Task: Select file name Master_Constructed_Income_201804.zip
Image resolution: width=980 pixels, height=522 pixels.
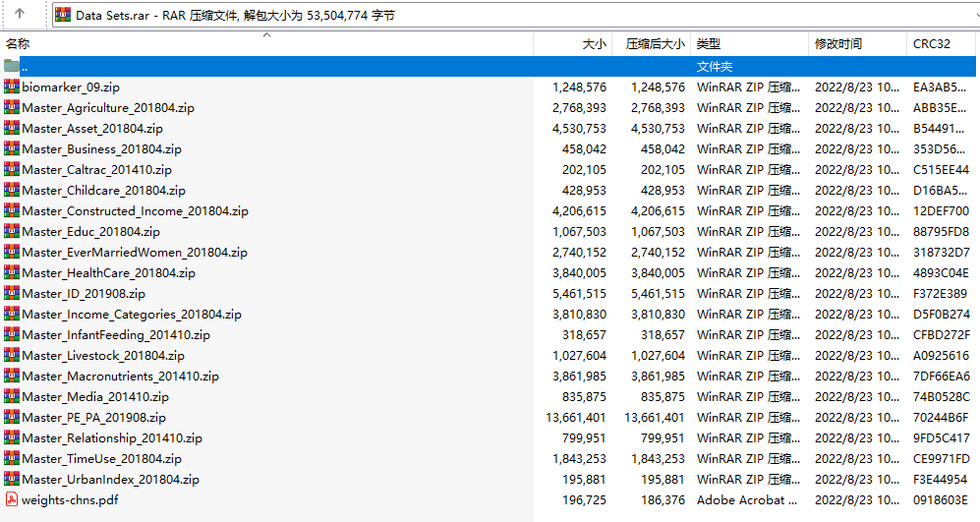Action: pyautogui.click(x=135, y=210)
